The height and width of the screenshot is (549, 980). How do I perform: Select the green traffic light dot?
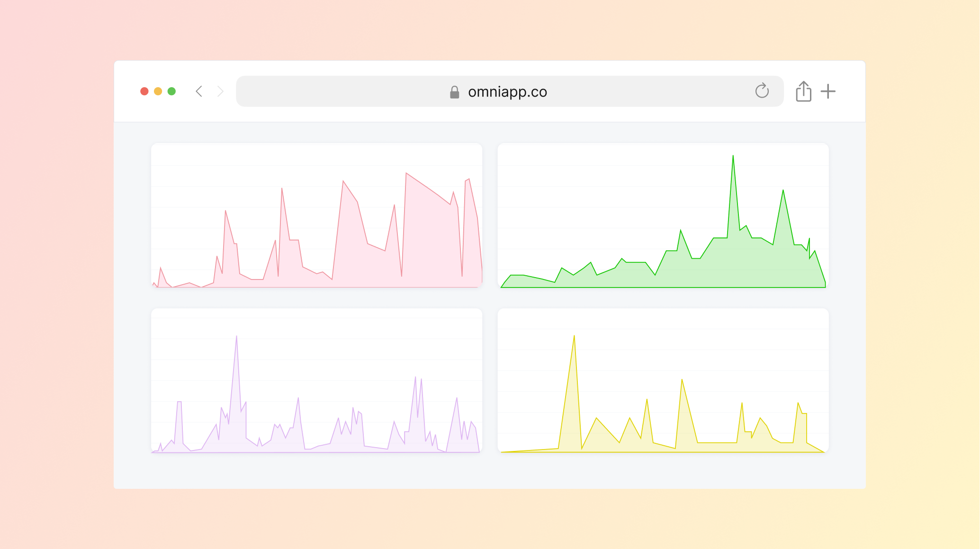pyautogui.click(x=172, y=91)
